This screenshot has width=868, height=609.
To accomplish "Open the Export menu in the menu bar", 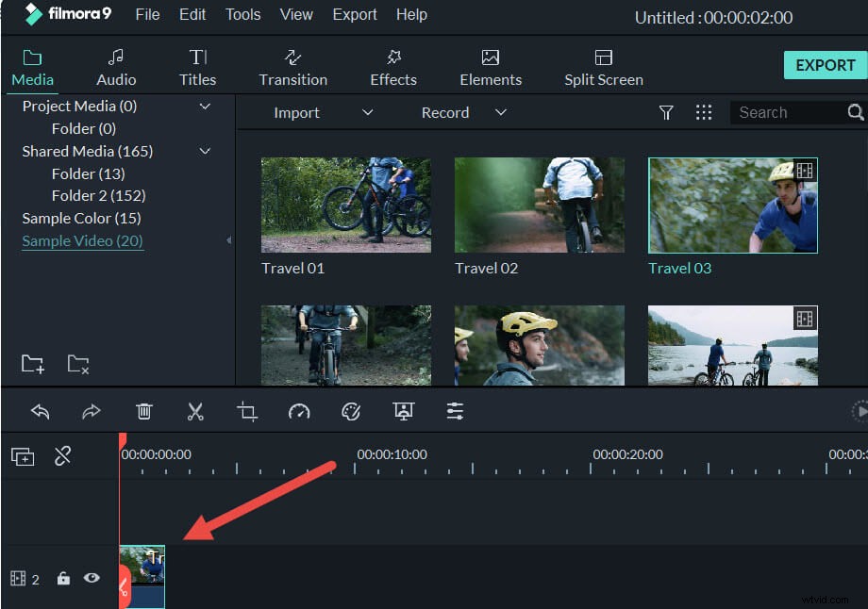I will click(355, 14).
